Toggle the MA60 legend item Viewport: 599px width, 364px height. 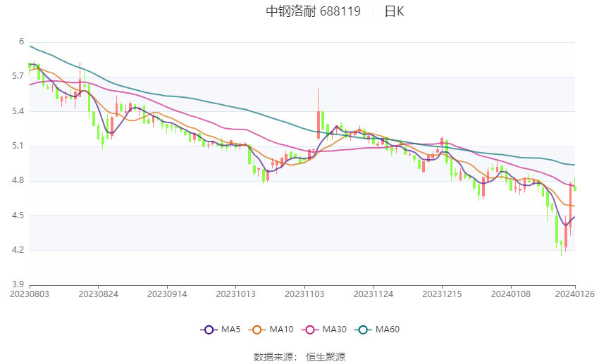377,330
